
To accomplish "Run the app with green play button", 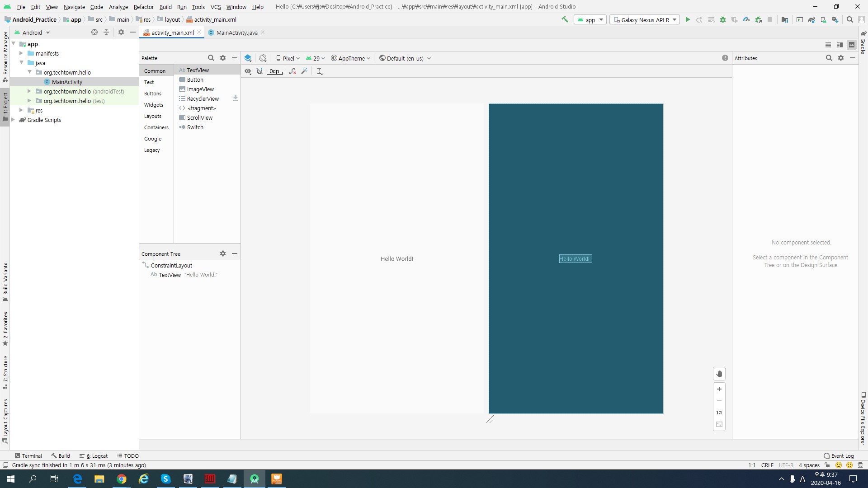I will 688,19.
